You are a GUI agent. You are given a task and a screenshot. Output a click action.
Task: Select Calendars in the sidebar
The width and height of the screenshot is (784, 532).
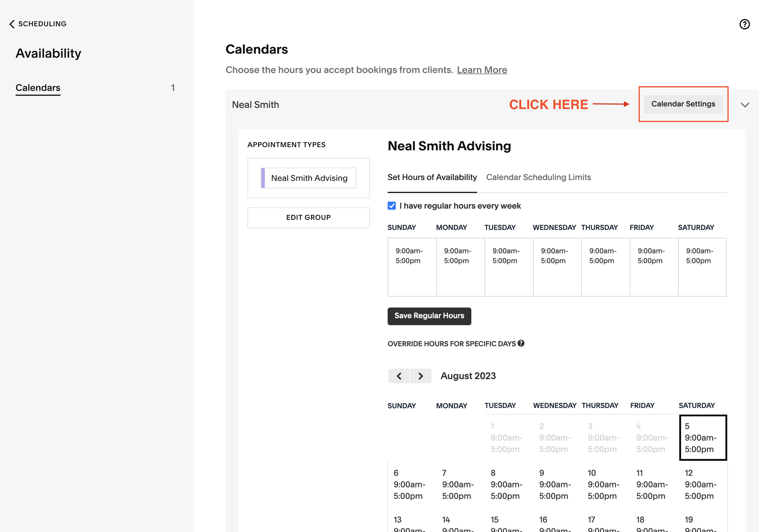[x=38, y=88]
